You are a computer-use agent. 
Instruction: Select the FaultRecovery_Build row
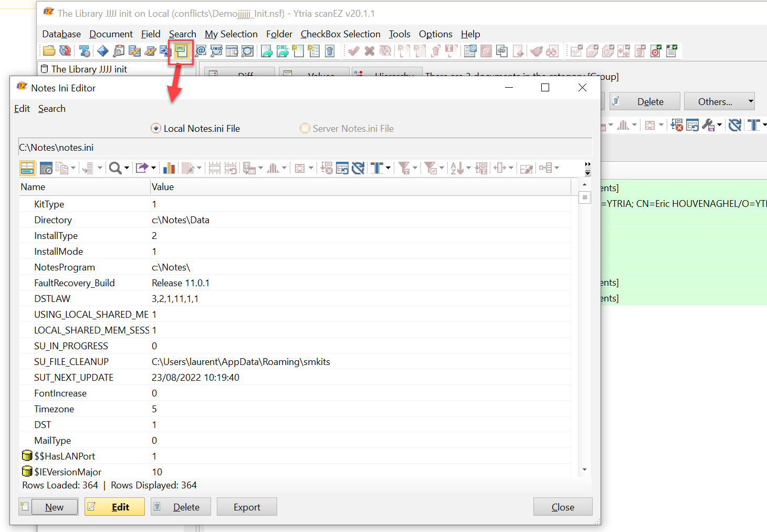(x=75, y=283)
